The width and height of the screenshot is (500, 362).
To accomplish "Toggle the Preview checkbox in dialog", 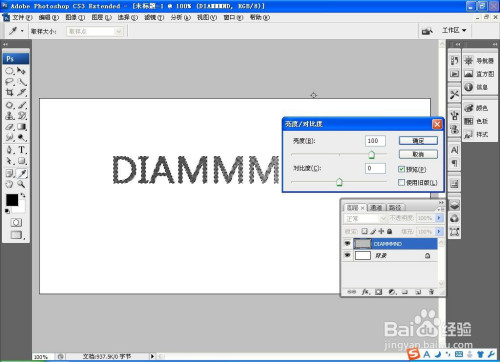I will [402, 169].
